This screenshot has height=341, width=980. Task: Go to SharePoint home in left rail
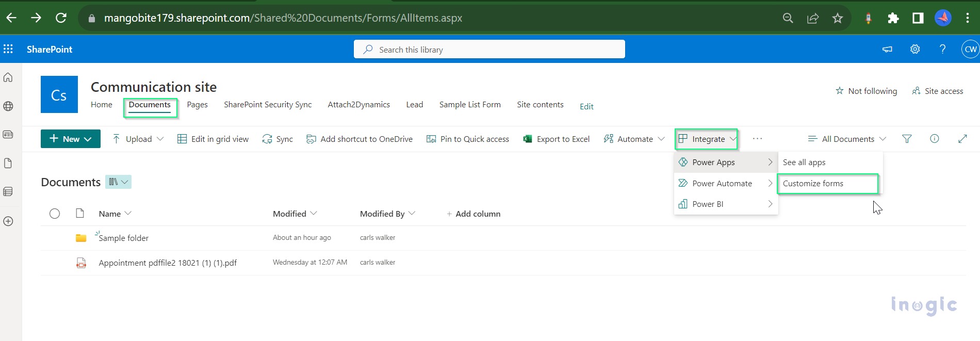(x=8, y=77)
